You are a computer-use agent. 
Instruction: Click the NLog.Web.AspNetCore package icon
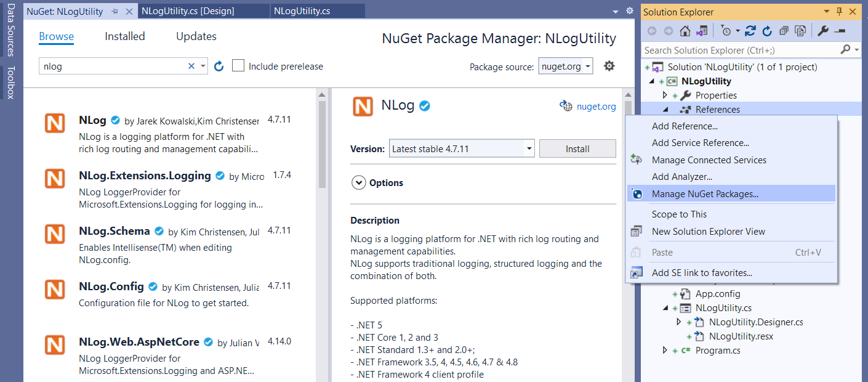pos(55,345)
